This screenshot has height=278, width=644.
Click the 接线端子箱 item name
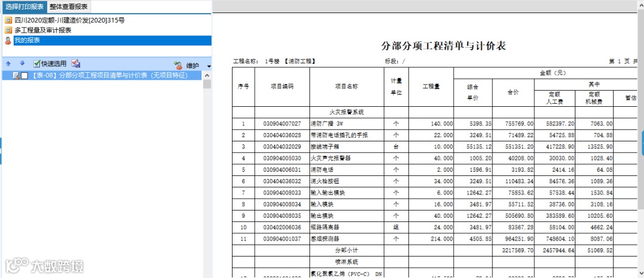click(325, 147)
